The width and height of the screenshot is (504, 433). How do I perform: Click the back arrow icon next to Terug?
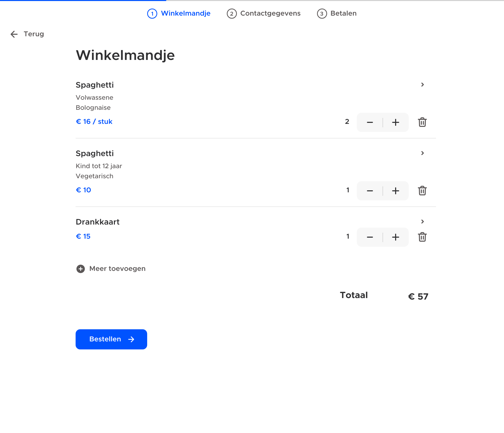point(14,34)
